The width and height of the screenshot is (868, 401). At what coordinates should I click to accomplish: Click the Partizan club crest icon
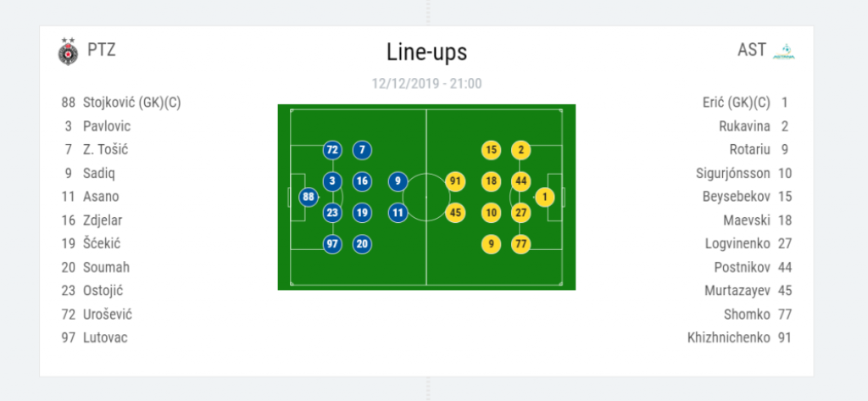[x=68, y=51]
